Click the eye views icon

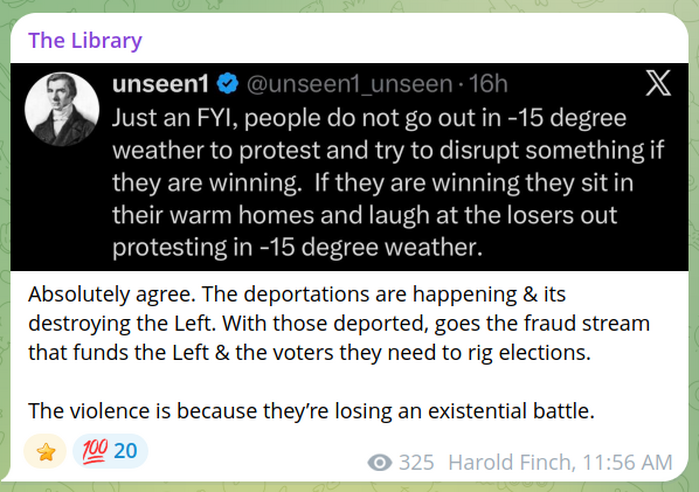380,462
